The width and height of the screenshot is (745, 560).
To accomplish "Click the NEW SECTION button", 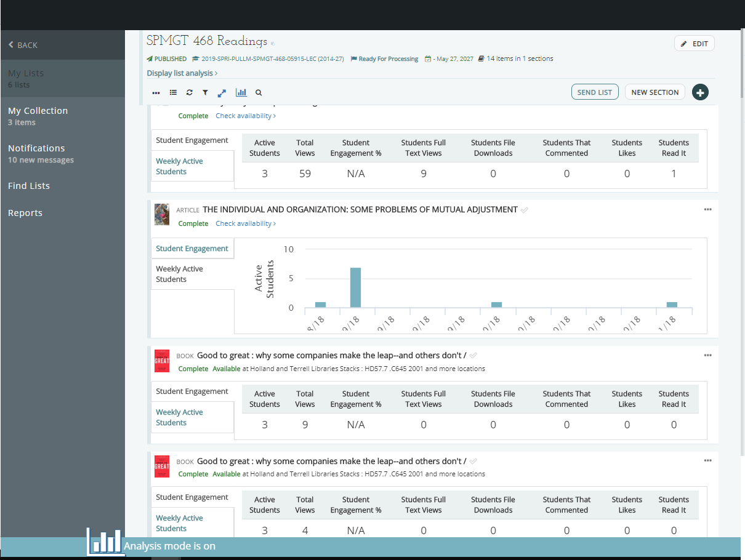I will pos(654,92).
